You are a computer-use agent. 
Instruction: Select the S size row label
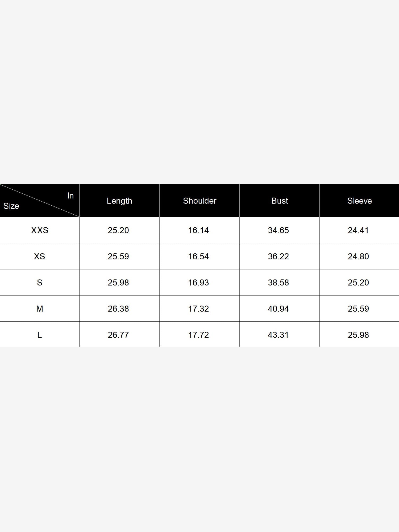tap(40, 282)
